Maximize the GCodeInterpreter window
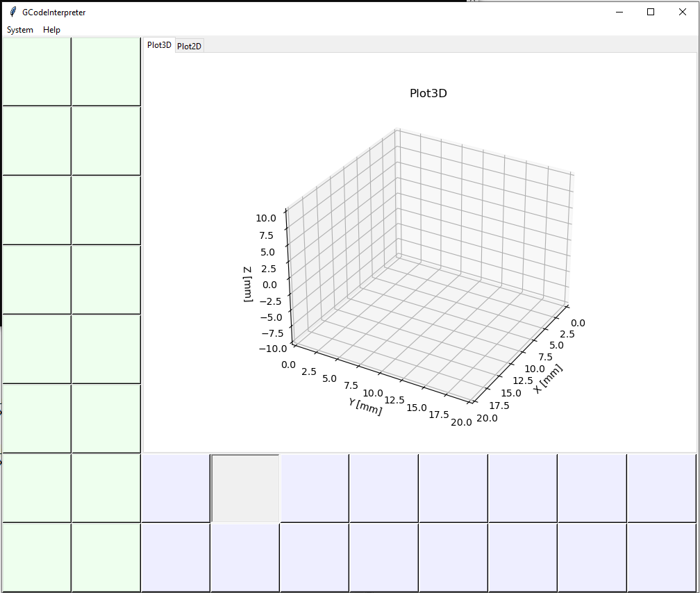The height and width of the screenshot is (593, 700). point(651,12)
